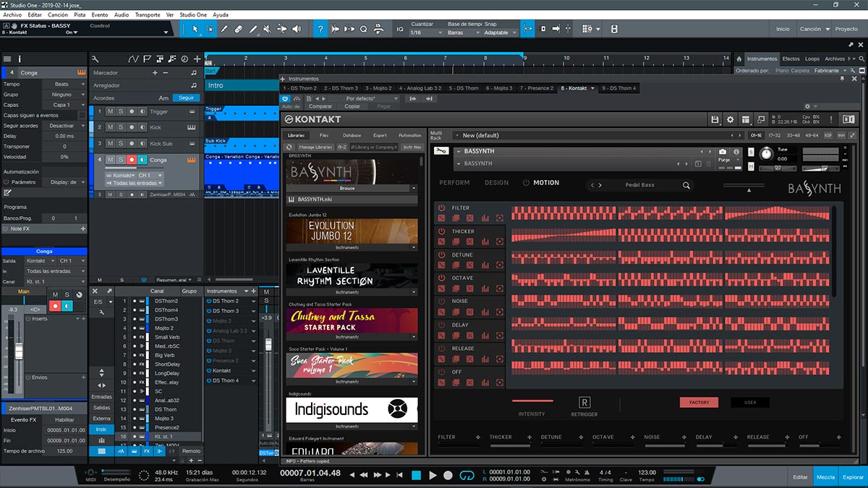Select the Arrow tool in the toolbar
This screenshot has width=868, height=488.
(x=195, y=29)
